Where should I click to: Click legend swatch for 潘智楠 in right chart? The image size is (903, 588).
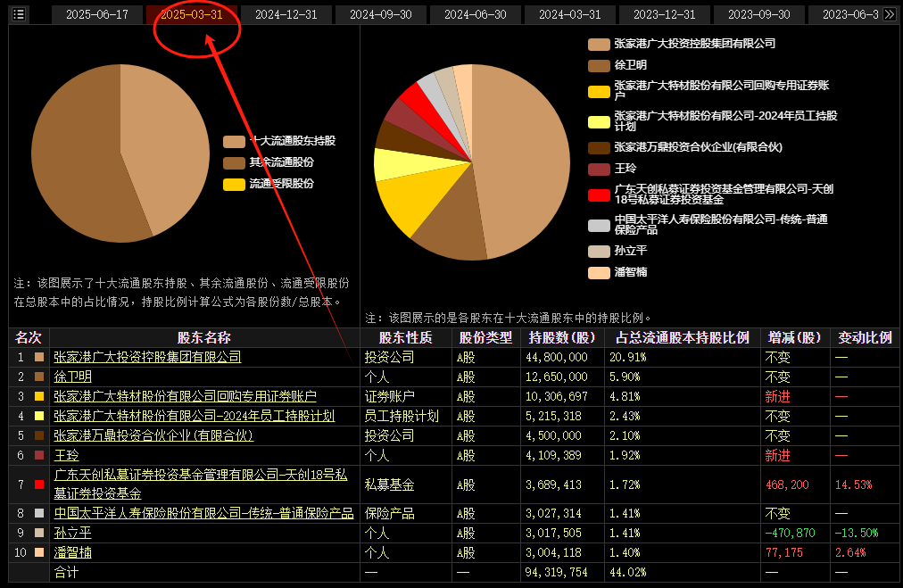(599, 272)
